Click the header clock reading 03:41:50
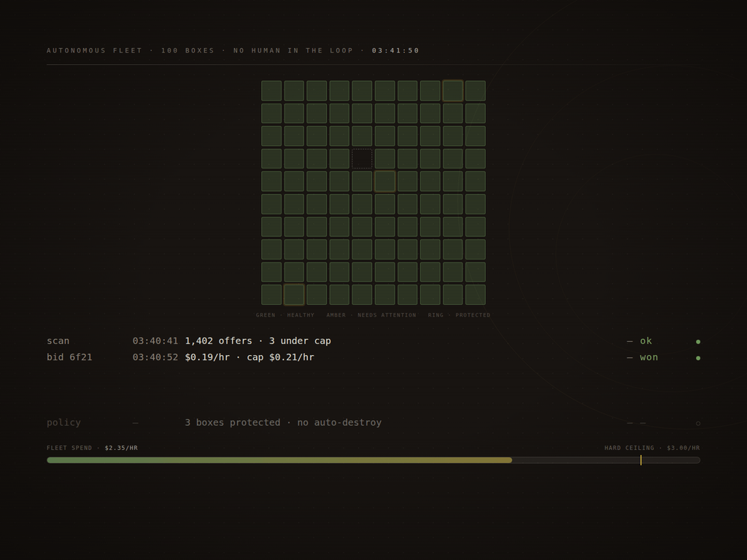The height and width of the screenshot is (560, 747). click(395, 50)
